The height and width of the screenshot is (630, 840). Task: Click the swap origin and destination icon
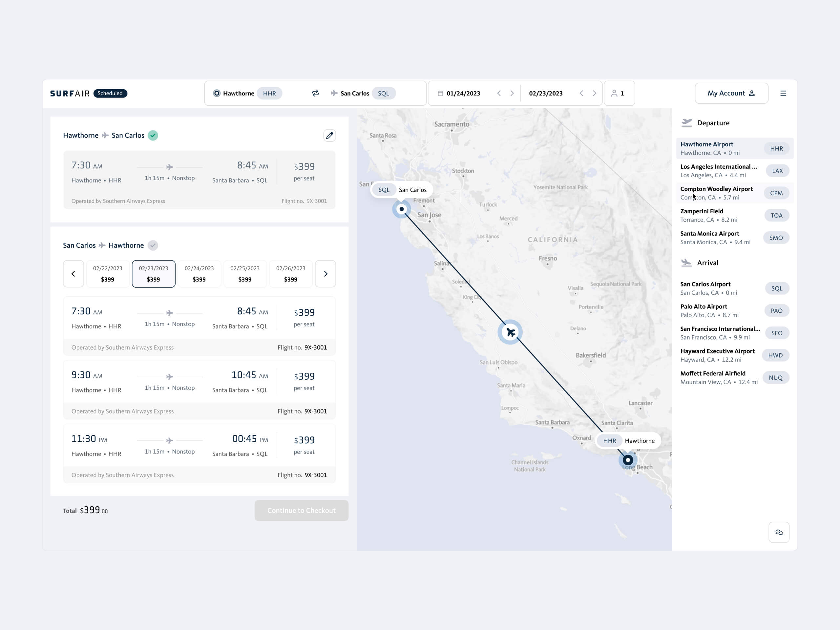tap(315, 93)
